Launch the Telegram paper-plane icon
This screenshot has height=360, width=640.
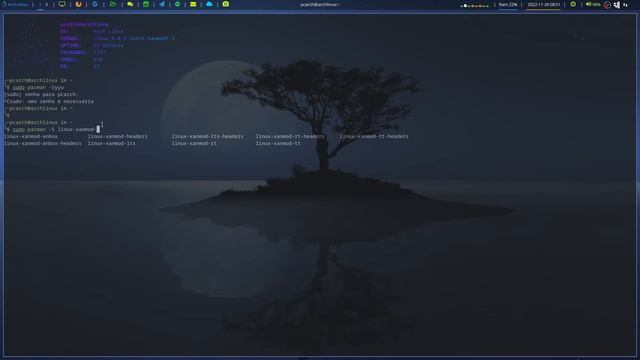pos(162,4)
